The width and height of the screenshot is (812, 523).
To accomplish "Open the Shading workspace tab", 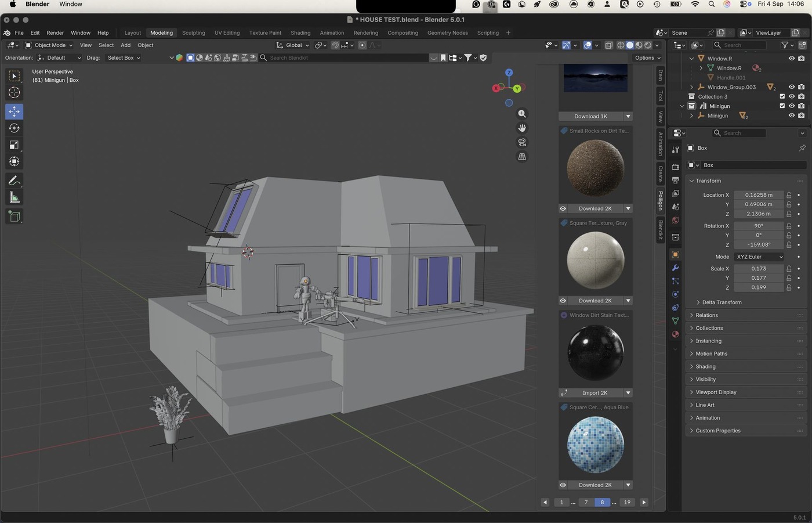I will [x=300, y=33].
